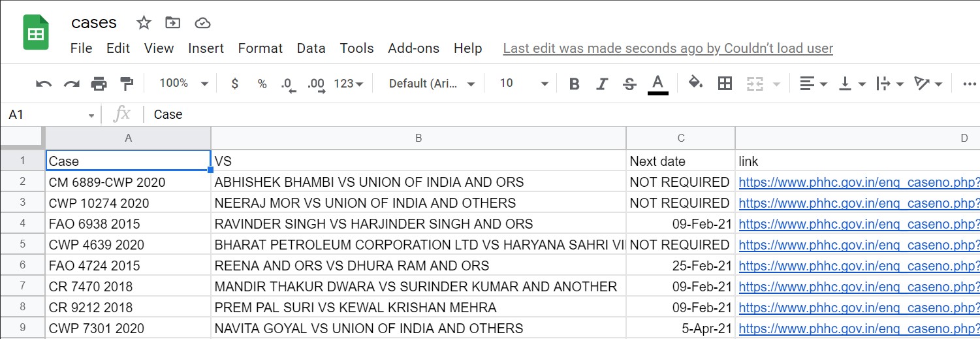Print the spreadsheet using printer icon
Viewport: 980px width, 339px height.
coord(99,84)
